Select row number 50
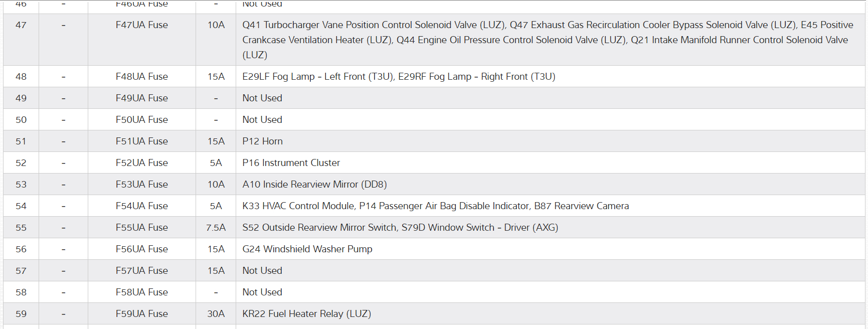 21,120
